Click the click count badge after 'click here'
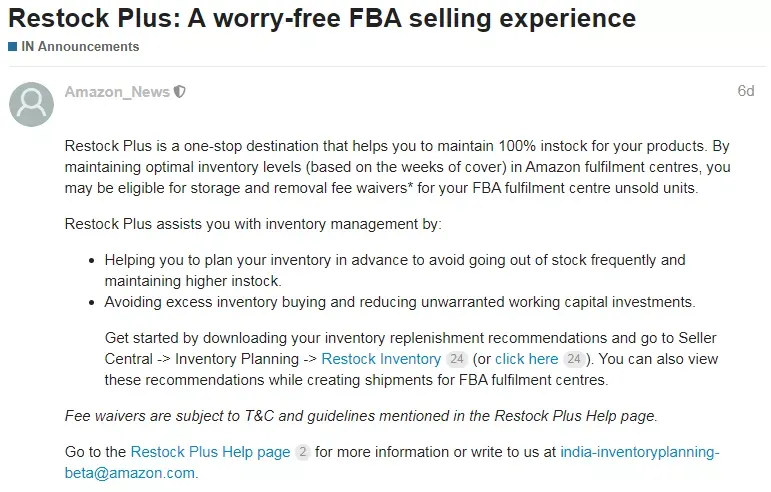The width and height of the screenshot is (771, 492). pos(574,359)
